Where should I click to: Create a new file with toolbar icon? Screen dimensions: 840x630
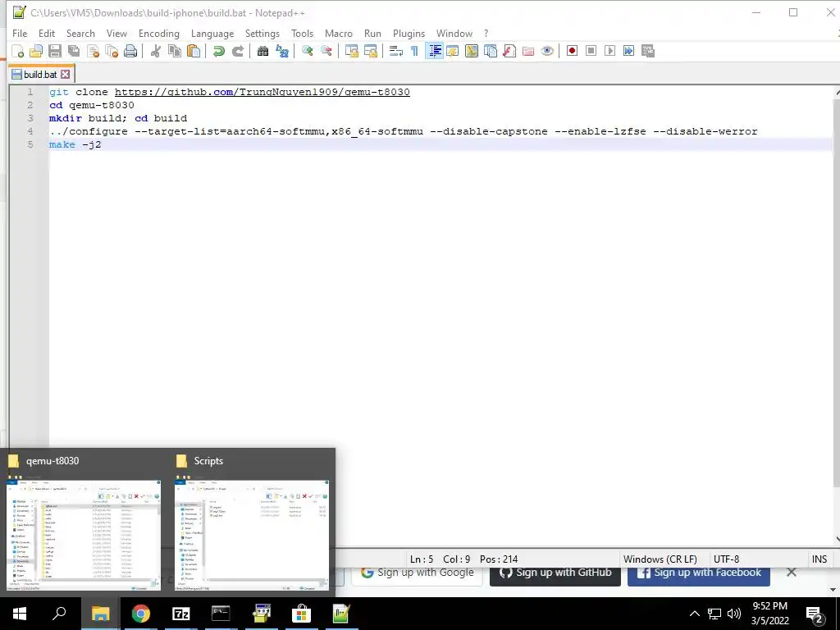click(18, 51)
